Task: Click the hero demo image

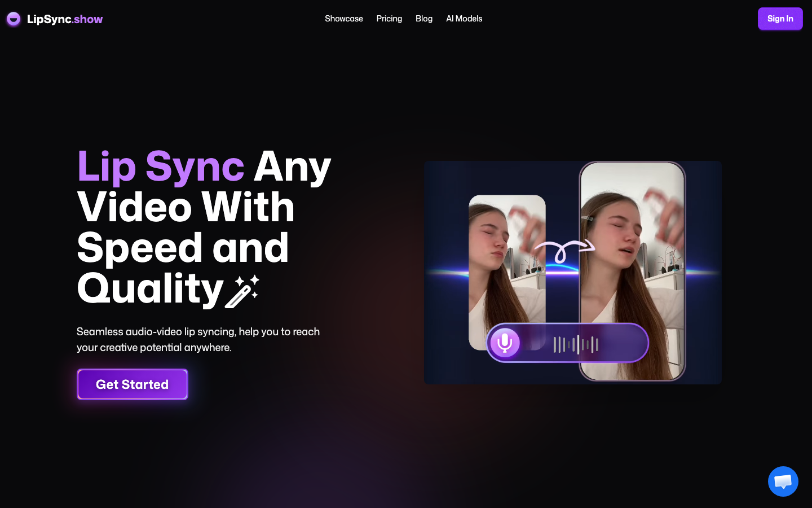Action: 573,272
